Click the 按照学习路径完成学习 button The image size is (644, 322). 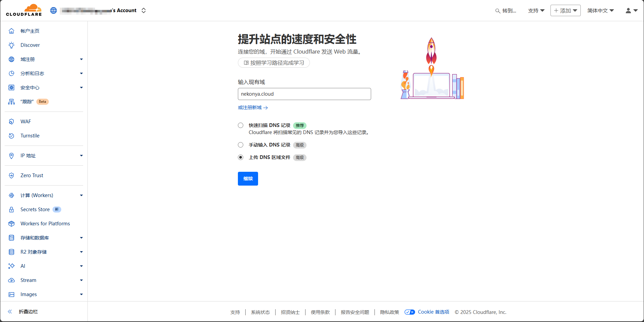(x=274, y=63)
